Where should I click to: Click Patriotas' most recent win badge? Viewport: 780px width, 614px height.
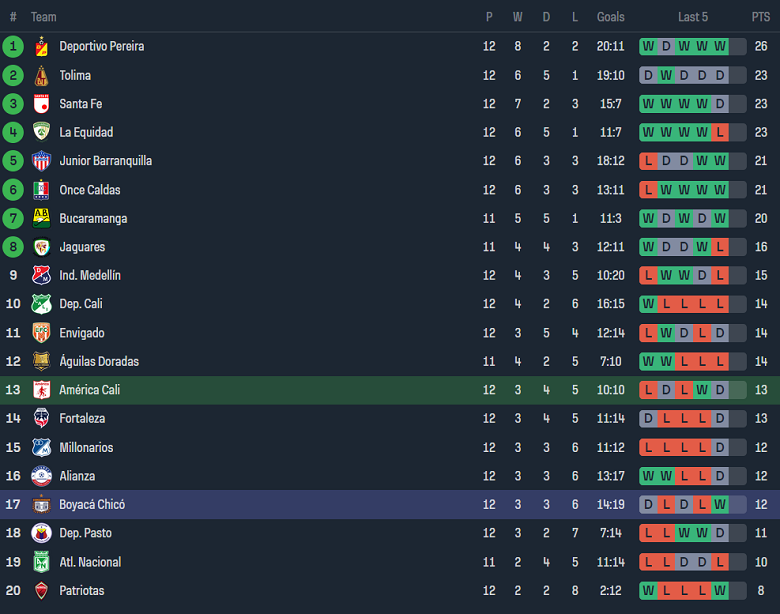coord(720,591)
